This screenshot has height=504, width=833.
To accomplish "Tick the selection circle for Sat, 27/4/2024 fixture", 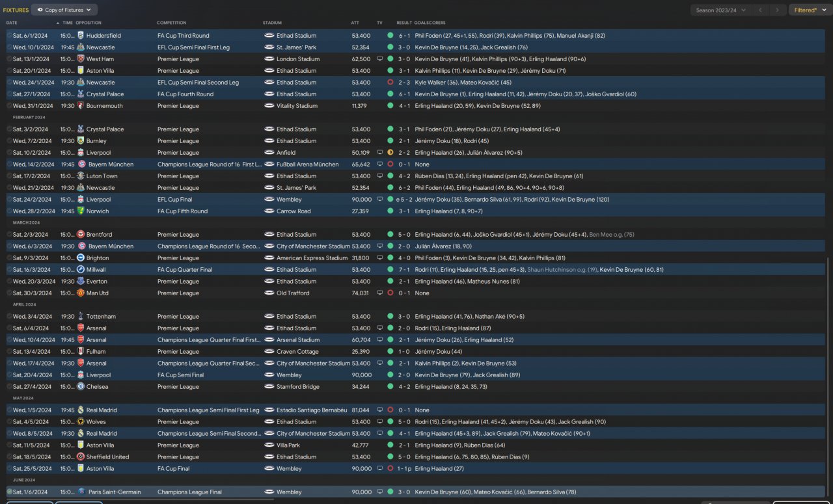I will click(9, 387).
